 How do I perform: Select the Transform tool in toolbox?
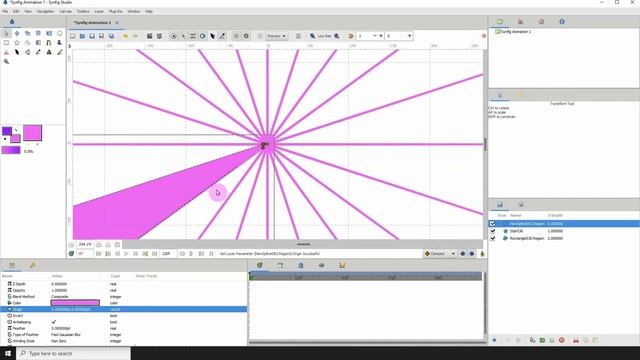6,33
